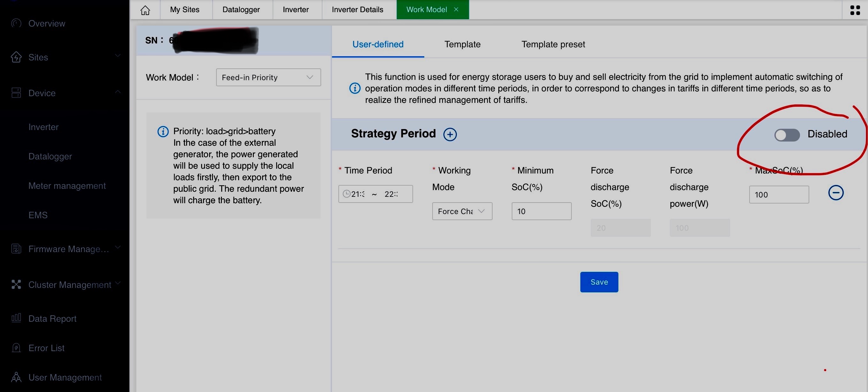Remove the strategy period with minus icon
Image resolution: width=868 pixels, height=392 pixels.
point(835,193)
